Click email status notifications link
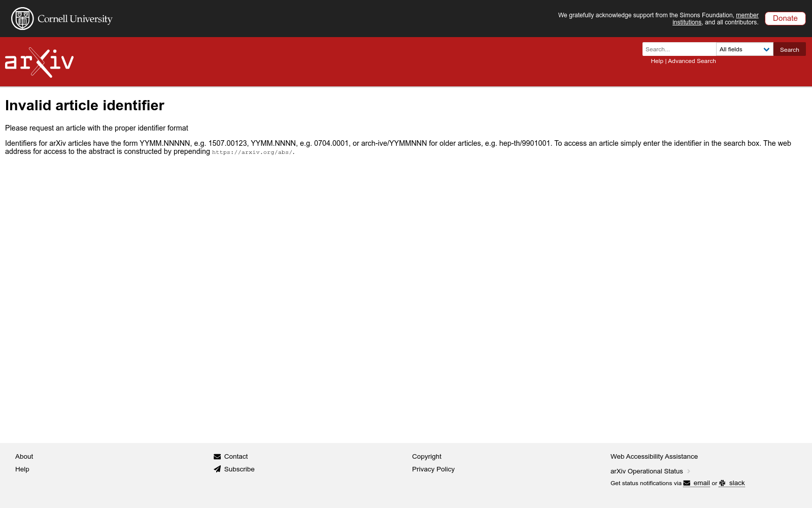The width and height of the screenshot is (812, 508). coord(701,483)
